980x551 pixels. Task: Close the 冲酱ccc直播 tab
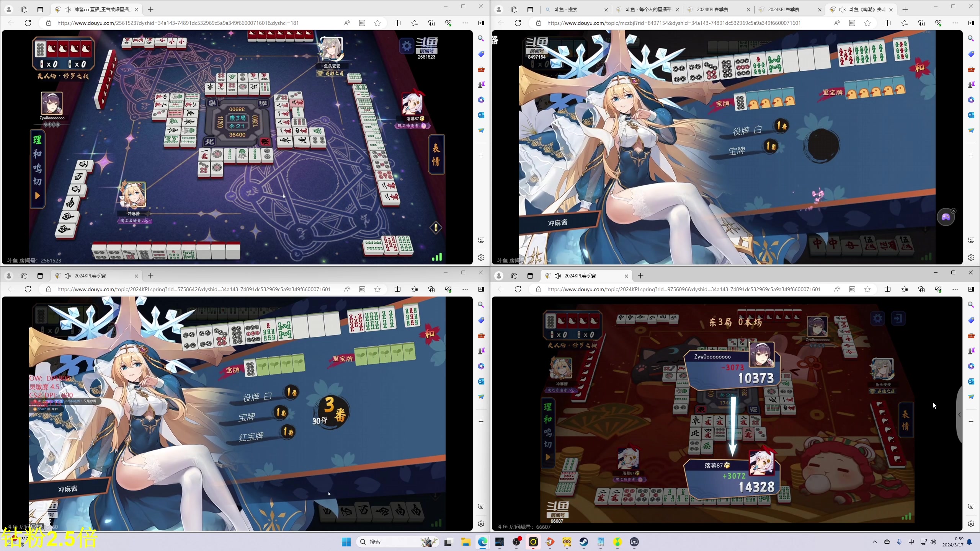(x=136, y=10)
